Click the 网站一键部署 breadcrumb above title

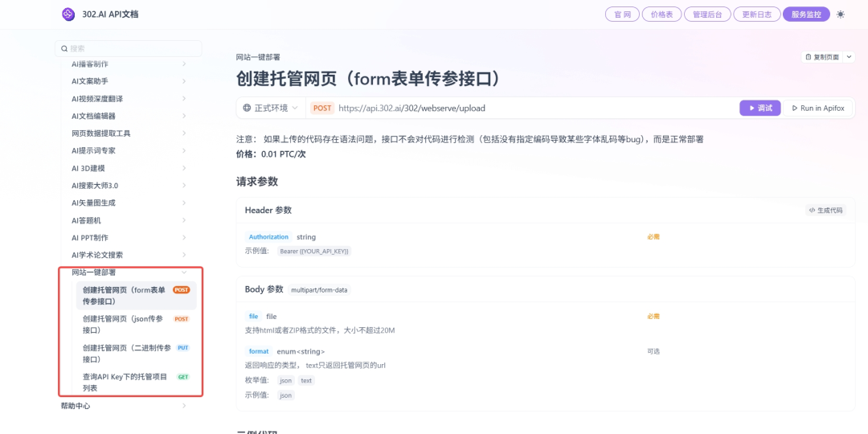pyautogui.click(x=258, y=57)
